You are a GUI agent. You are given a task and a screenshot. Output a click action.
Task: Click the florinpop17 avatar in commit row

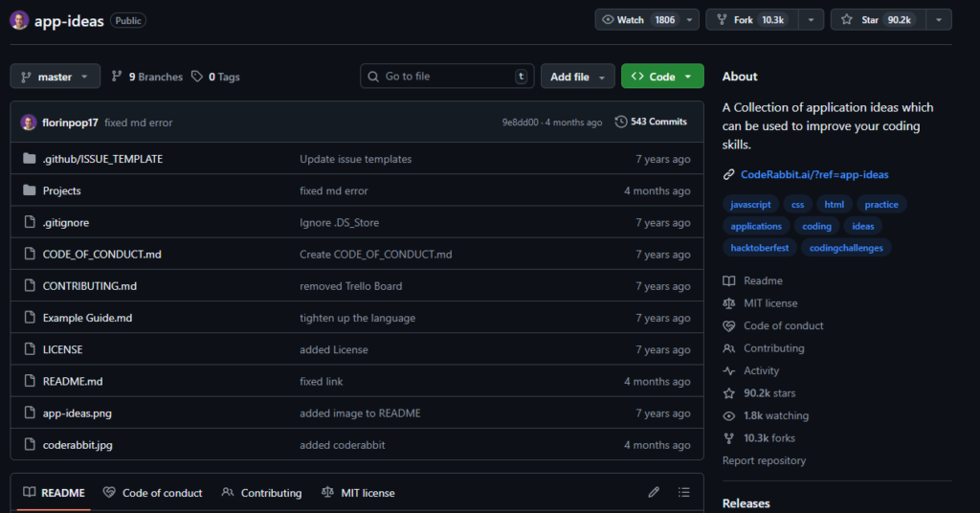point(29,123)
